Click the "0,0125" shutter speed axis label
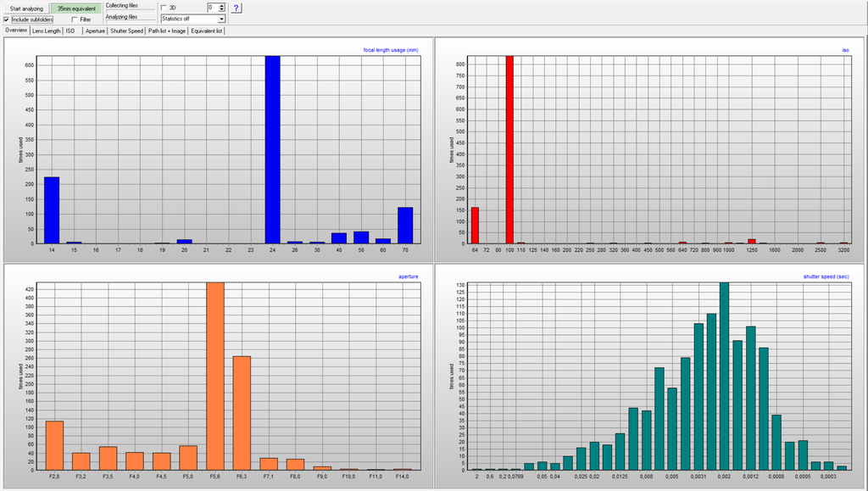This screenshot has height=491, width=868. point(620,476)
